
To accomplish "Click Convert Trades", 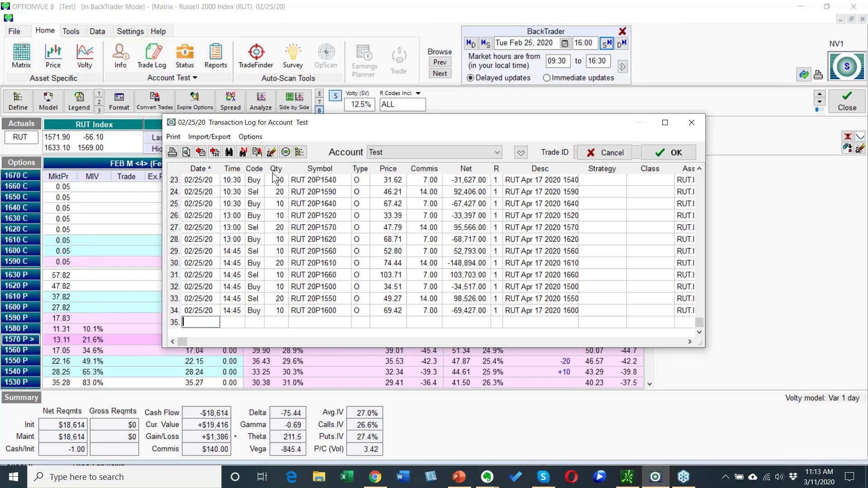I will (155, 101).
